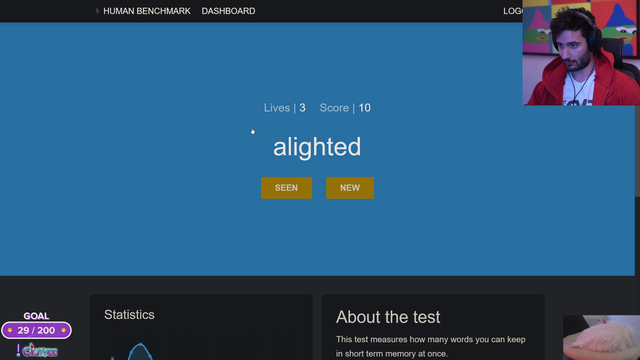Viewport: 640px width, 360px height.
Task: Click the Lives counter text
Action: pyautogui.click(x=284, y=108)
